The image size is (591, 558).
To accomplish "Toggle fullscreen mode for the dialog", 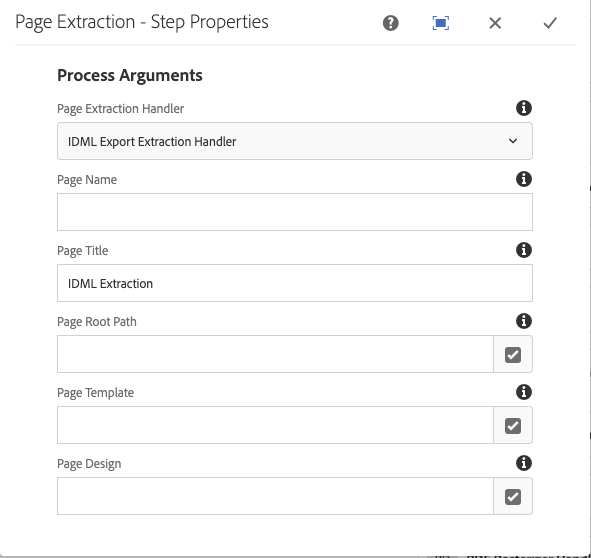I will 440,23.
